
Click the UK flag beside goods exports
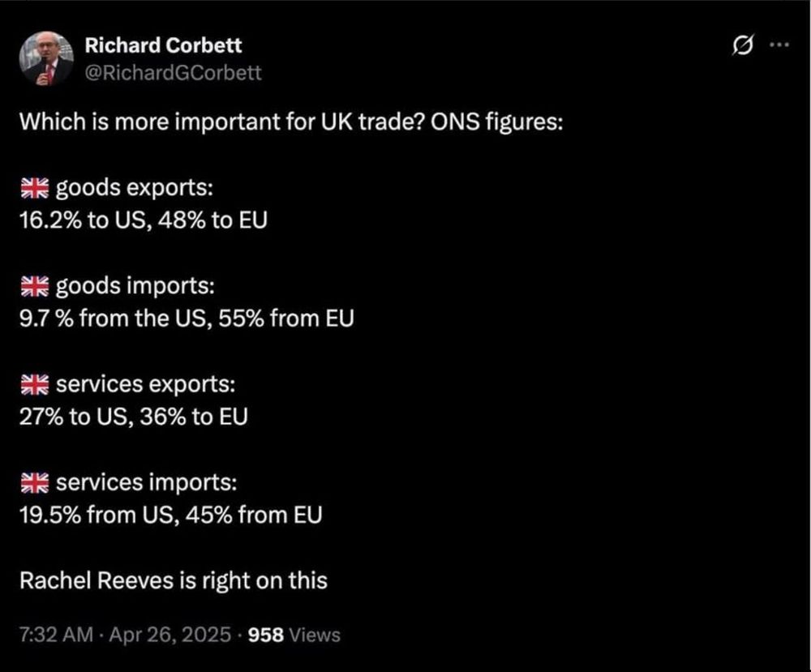35,188
